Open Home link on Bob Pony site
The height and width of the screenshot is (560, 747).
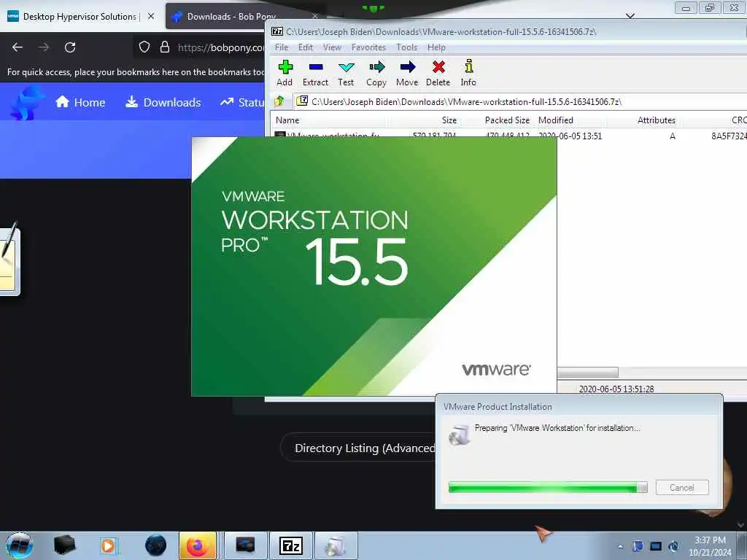80,102
